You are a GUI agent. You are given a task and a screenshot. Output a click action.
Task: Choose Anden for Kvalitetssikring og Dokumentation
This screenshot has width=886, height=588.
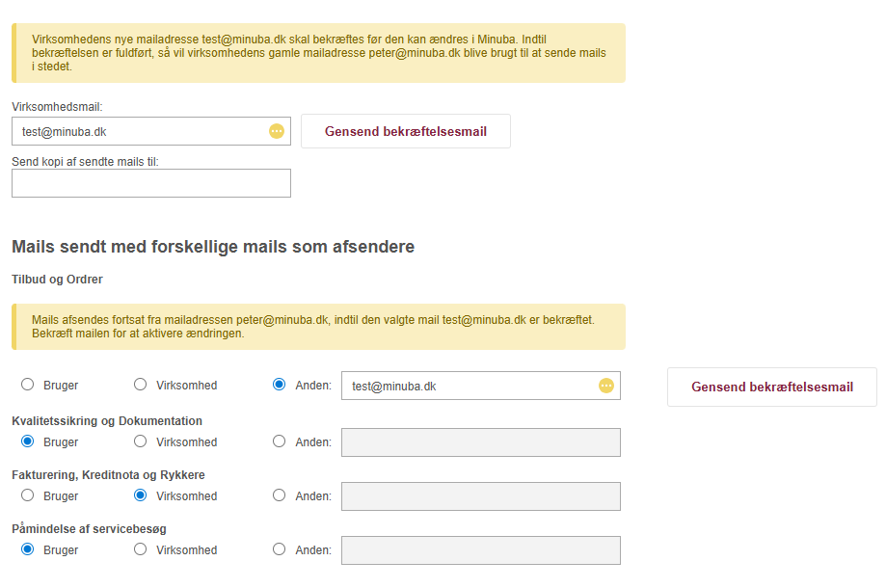(x=280, y=441)
